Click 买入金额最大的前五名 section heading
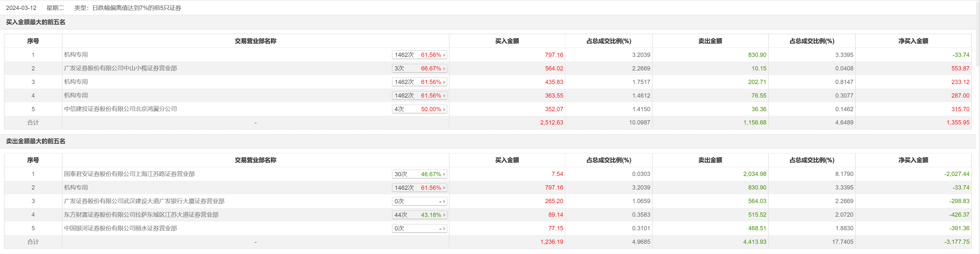980x254 pixels. click(x=35, y=22)
